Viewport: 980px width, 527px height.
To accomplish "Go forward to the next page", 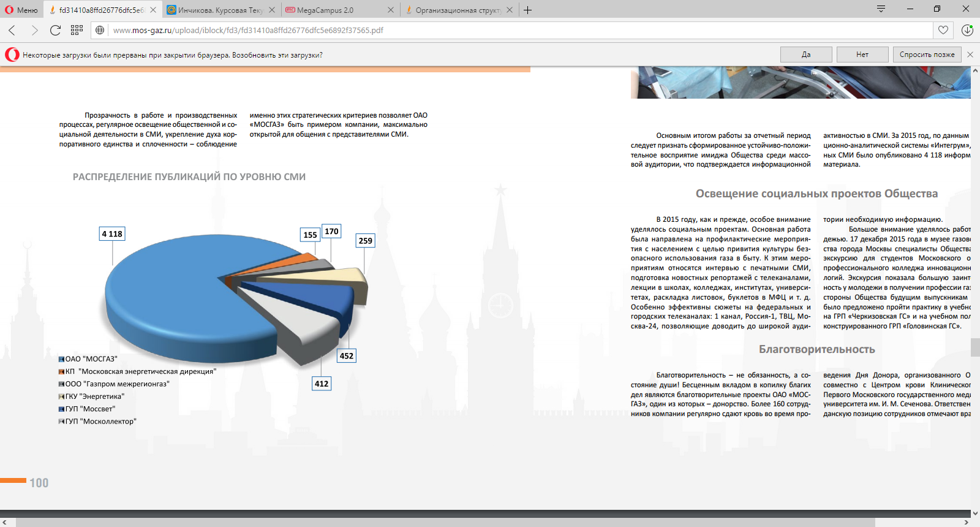I will [34, 30].
